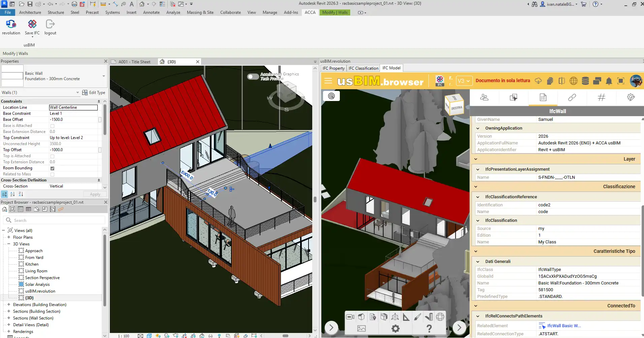Click the notification bell icon
The height and width of the screenshot is (338, 644).
(609, 81)
